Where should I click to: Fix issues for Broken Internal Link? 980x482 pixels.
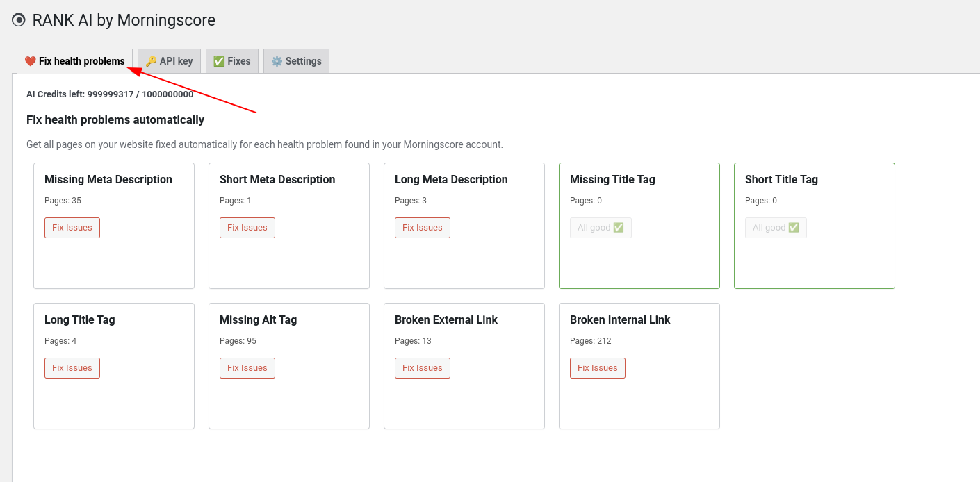[x=598, y=368]
